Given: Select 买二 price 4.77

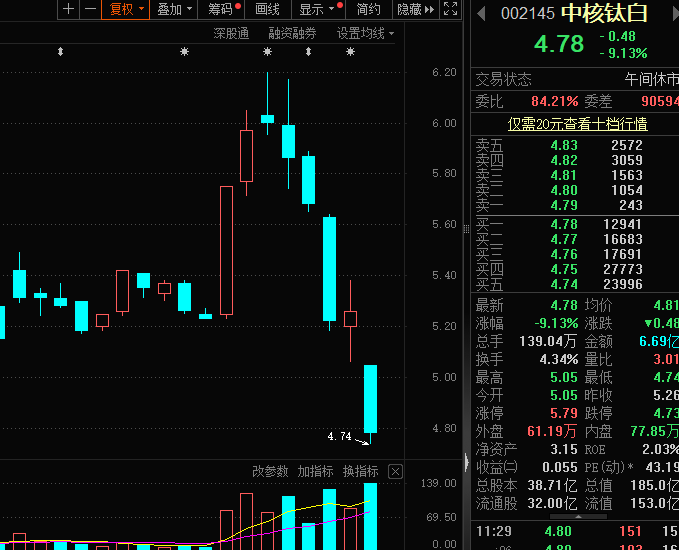Looking at the screenshot, I should coord(564,239).
